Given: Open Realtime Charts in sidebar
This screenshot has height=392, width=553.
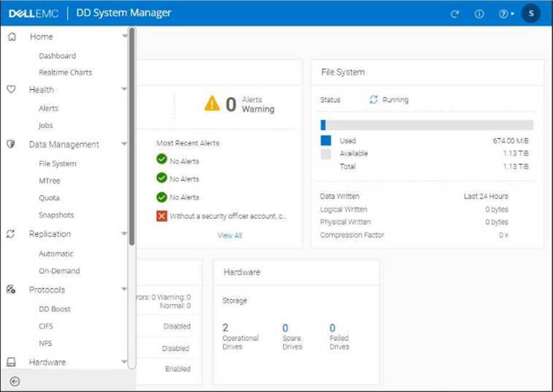Looking at the screenshot, I should (x=65, y=72).
